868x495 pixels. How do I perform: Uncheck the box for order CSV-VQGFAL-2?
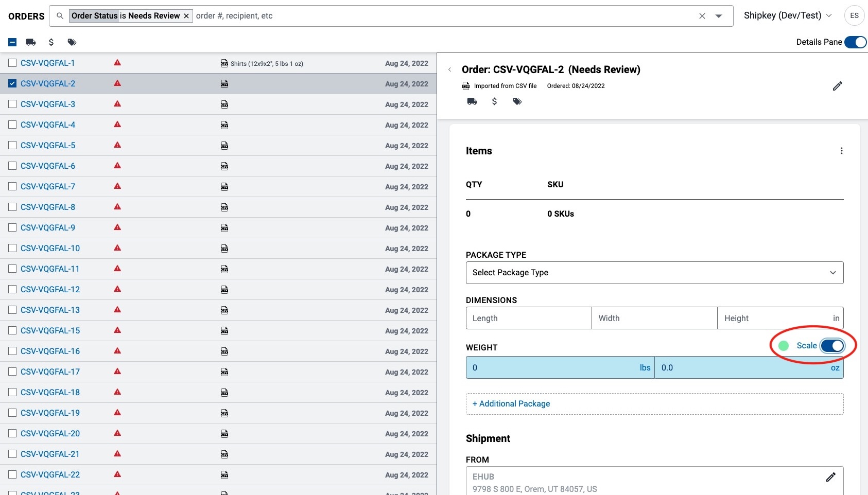[x=12, y=83]
